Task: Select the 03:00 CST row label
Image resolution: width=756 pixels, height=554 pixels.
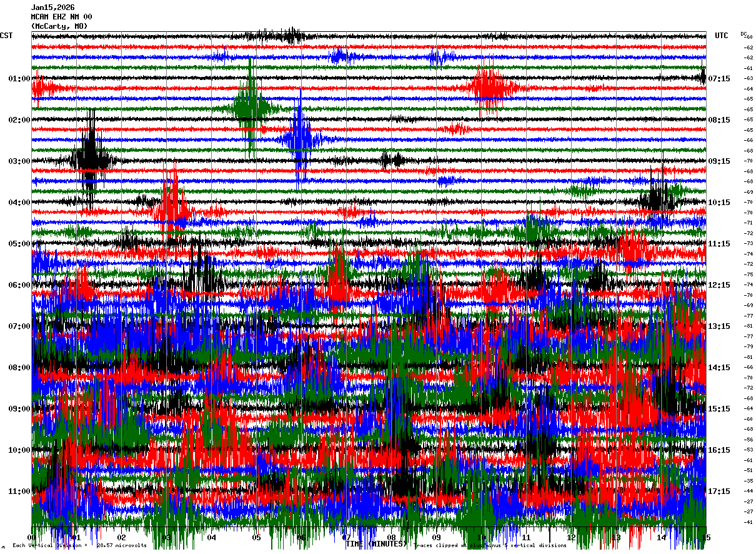Action: click(19, 161)
